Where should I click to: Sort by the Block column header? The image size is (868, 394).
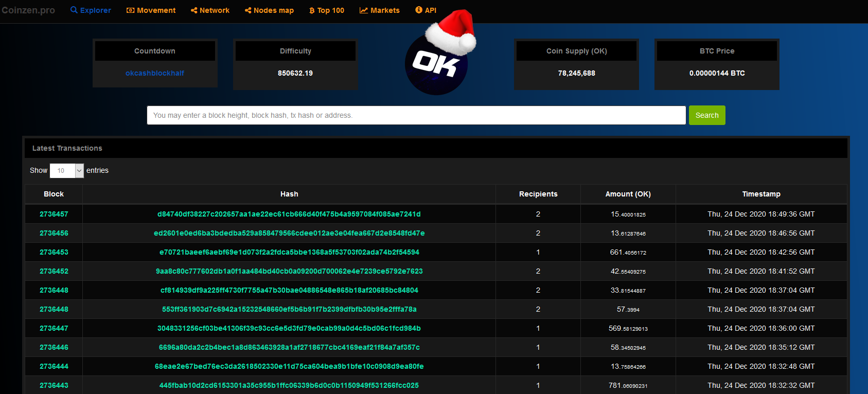point(54,194)
